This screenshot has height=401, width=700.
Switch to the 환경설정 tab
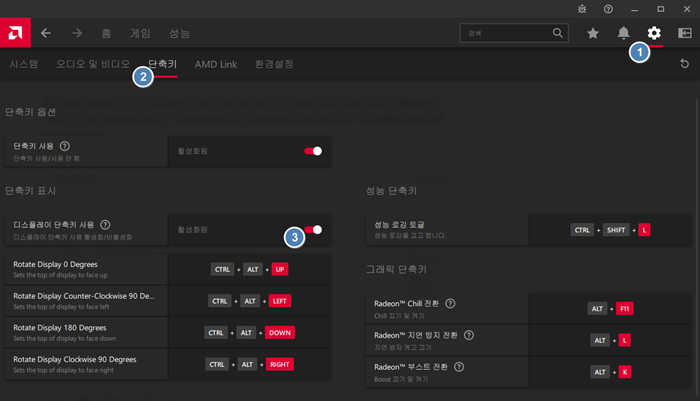click(x=274, y=64)
